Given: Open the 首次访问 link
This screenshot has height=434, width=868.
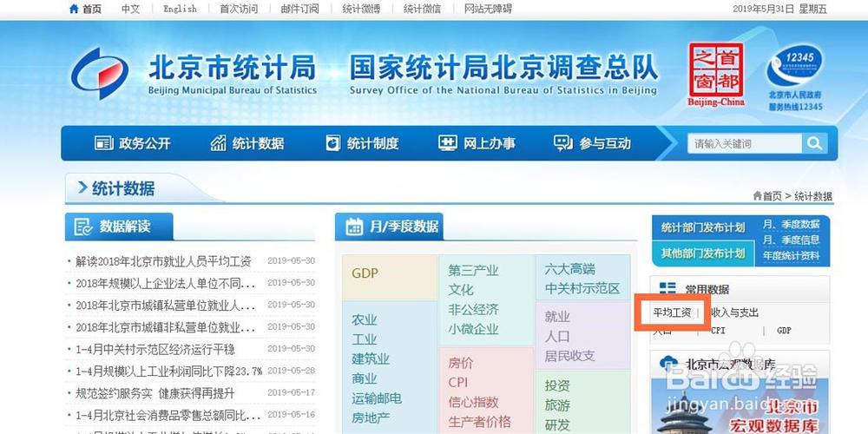Looking at the screenshot, I should point(239,9).
